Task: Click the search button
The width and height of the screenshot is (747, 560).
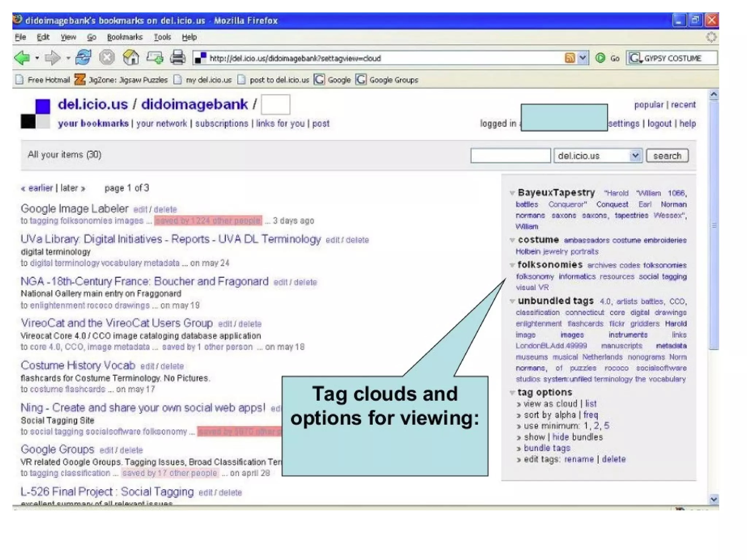Action: pyautogui.click(x=667, y=156)
